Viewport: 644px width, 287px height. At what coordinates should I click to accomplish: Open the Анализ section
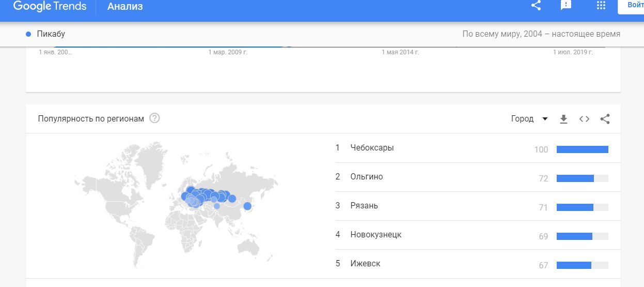coord(125,7)
